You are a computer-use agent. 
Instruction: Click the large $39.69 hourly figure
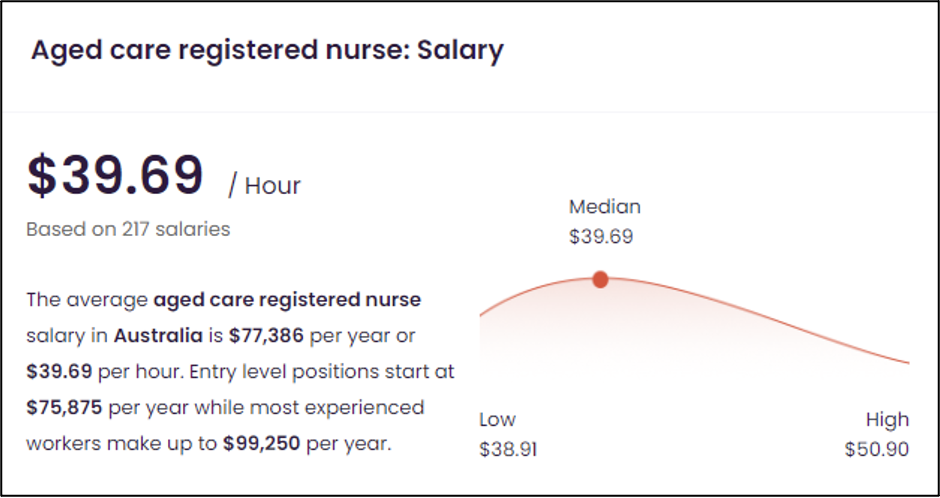pos(115,176)
